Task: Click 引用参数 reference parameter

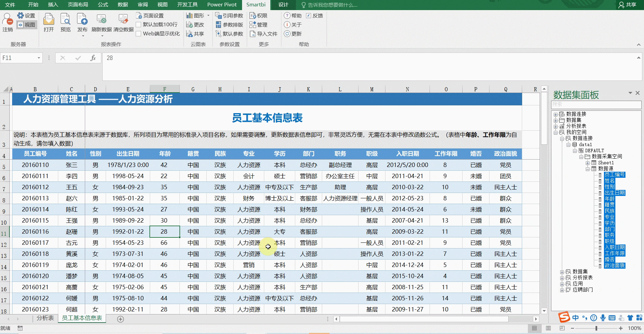Action: click(x=229, y=15)
